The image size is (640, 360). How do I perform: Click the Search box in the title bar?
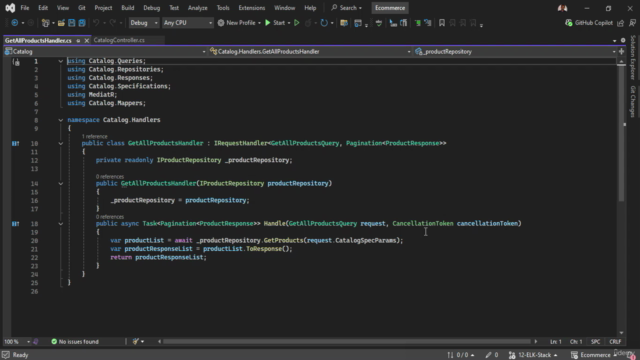pos(347,8)
